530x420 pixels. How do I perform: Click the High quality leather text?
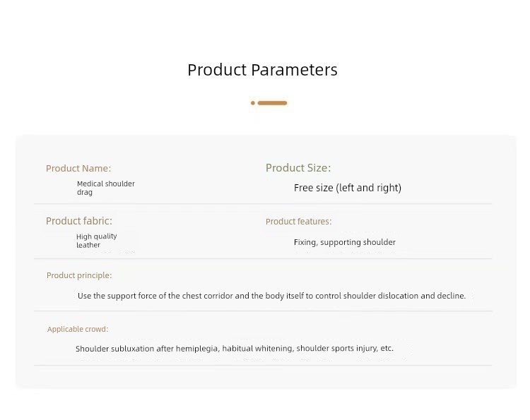coord(97,241)
